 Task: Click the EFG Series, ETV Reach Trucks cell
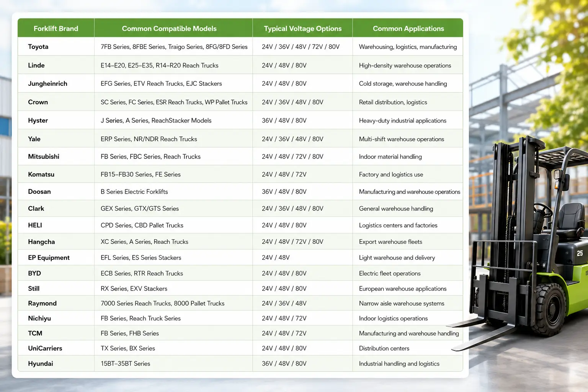[x=173, y=83]
